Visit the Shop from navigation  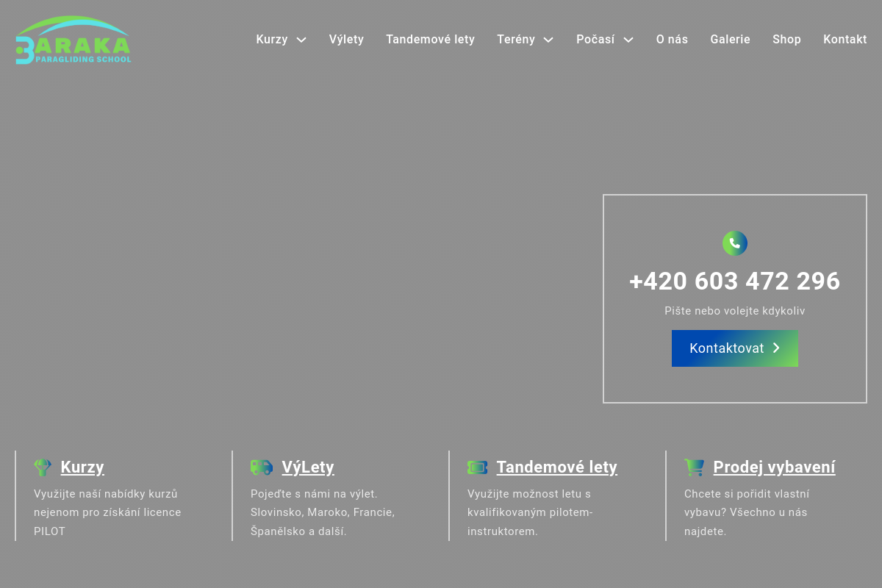786,40
